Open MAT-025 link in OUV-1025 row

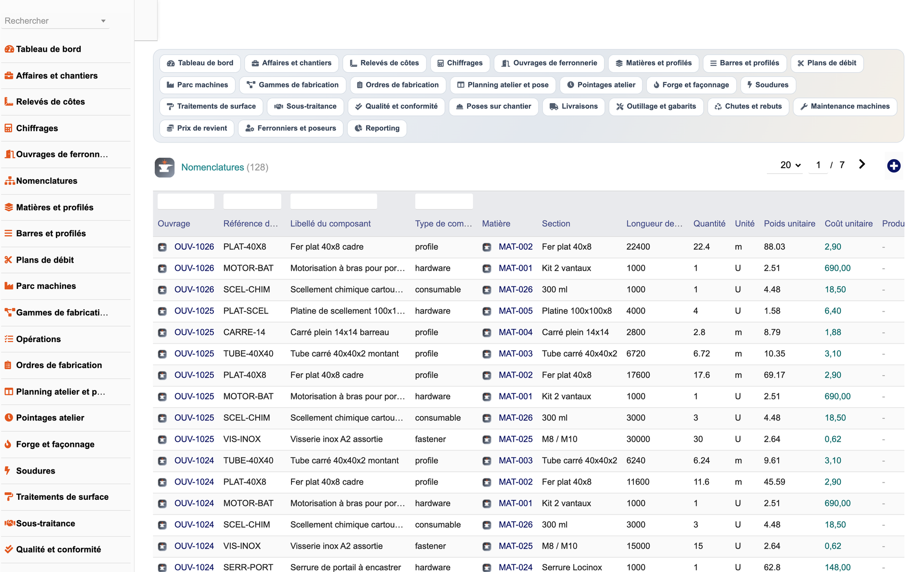(x=516, y=439)
